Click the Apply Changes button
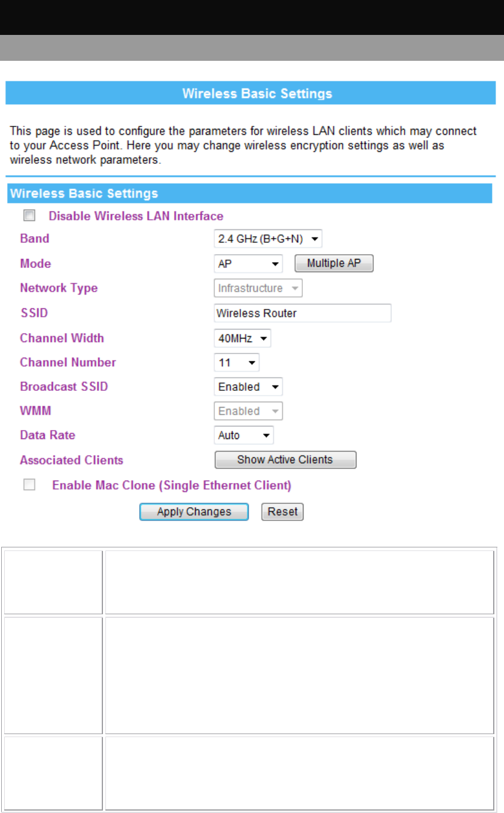Viewport: 504px width, 813px height. click(x=194, y=512)
